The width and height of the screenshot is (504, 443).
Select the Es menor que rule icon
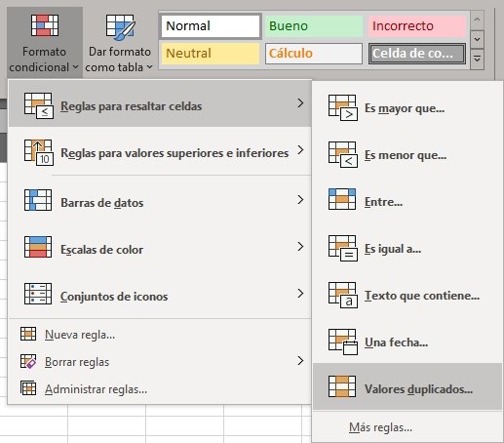click(343, 154)
